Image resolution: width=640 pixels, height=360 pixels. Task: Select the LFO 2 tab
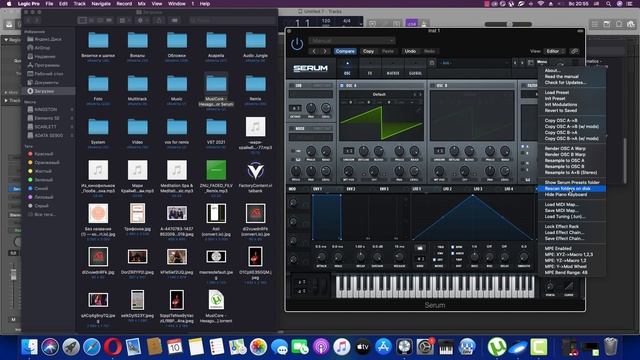(447, 189)
